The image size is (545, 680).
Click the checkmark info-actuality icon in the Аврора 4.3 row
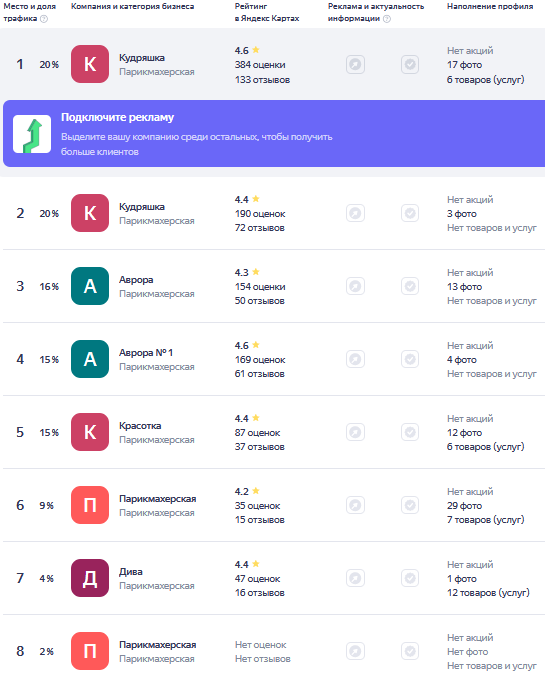410,286
